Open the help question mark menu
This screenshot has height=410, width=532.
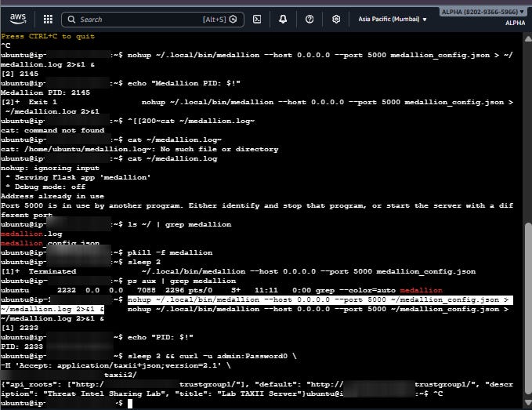(309, 20)
